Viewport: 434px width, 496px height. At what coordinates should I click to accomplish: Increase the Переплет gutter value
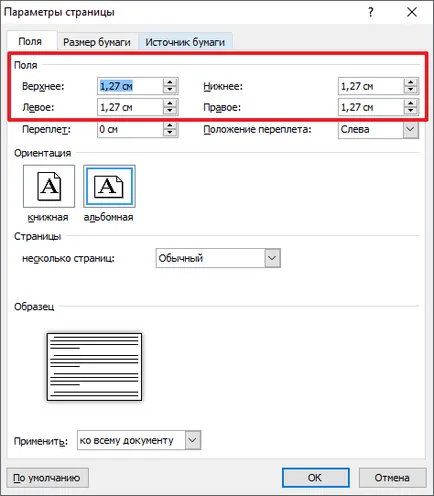point(170,125)
